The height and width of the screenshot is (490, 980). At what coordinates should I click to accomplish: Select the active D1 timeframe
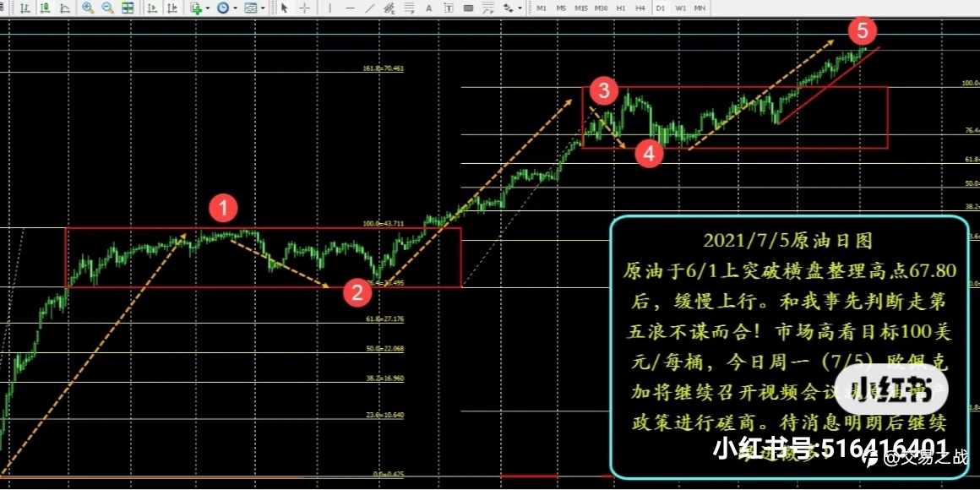(x=660, y=8)
